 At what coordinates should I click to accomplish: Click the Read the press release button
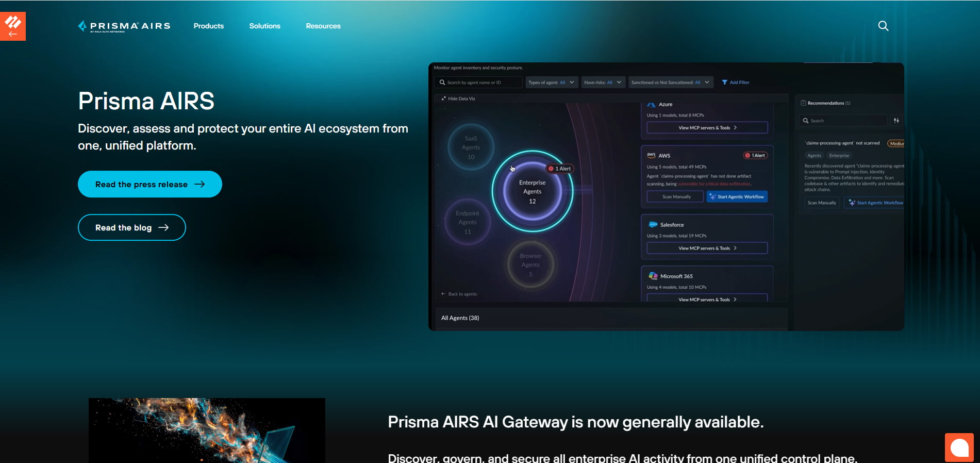pyautogui.click(x=150, y=184)
